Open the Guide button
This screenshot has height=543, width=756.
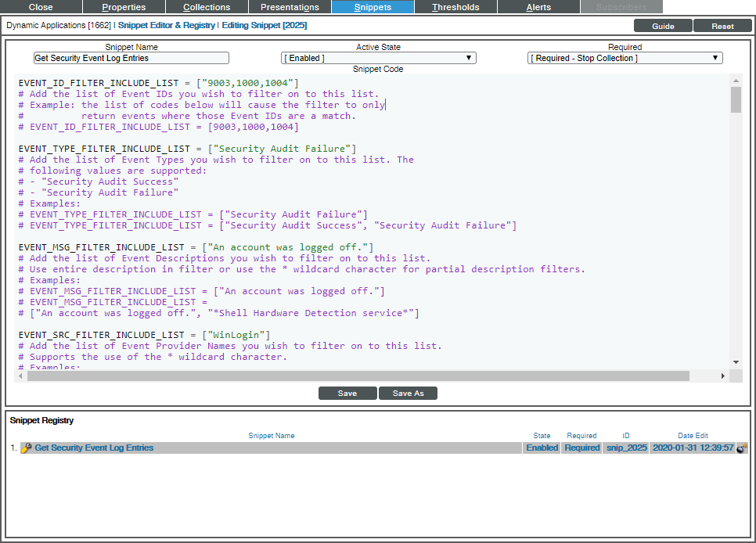663,26
